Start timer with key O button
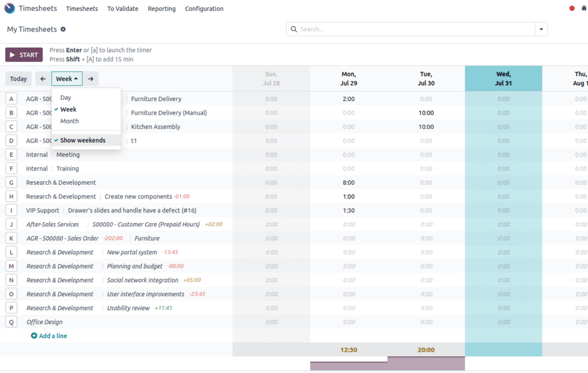Screen dimensions: 588x373 [11, 294]
